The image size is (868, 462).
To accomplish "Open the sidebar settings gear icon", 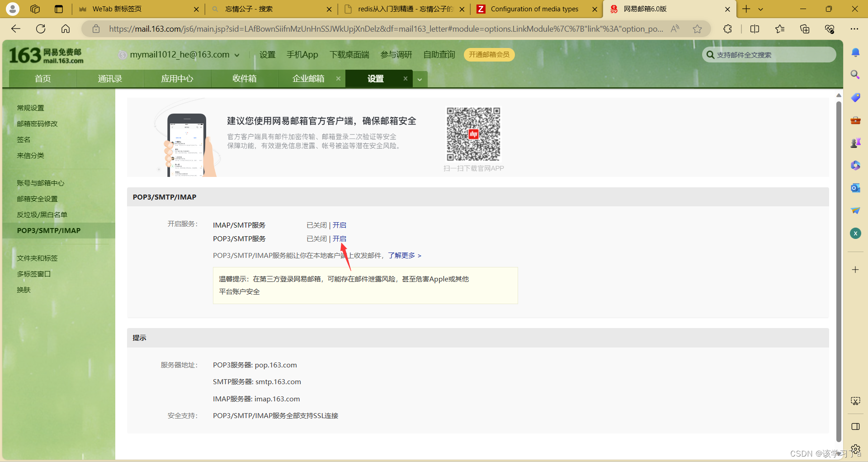I will [855, 449].
